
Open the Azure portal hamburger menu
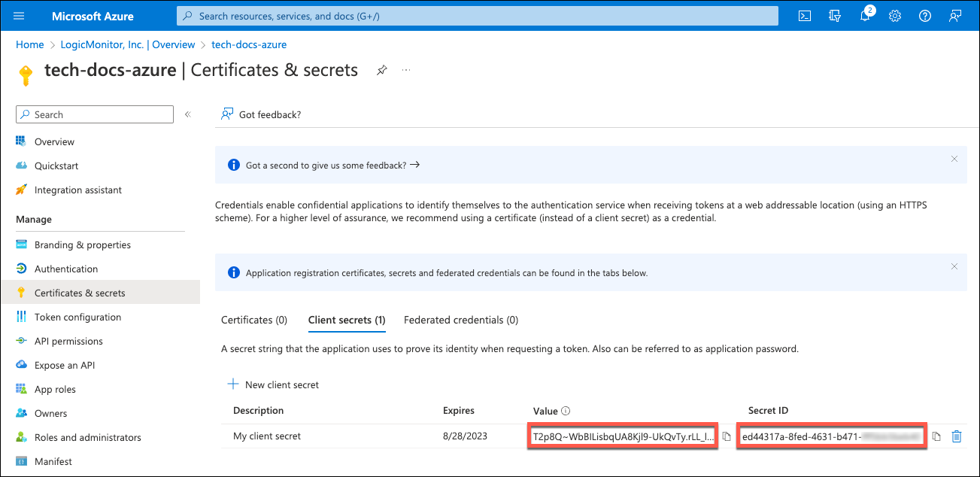pyautogui.click(x=20, y=16)
